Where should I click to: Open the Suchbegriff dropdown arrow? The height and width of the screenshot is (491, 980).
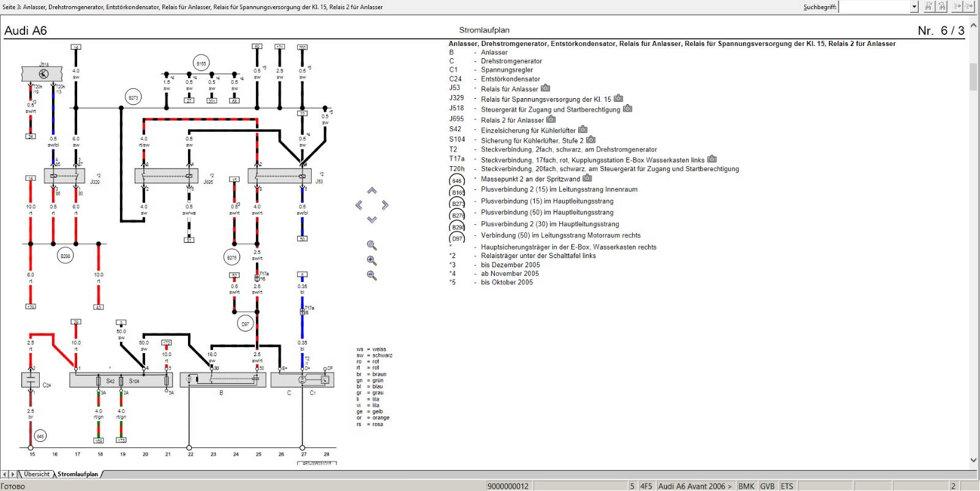point(914,7)
